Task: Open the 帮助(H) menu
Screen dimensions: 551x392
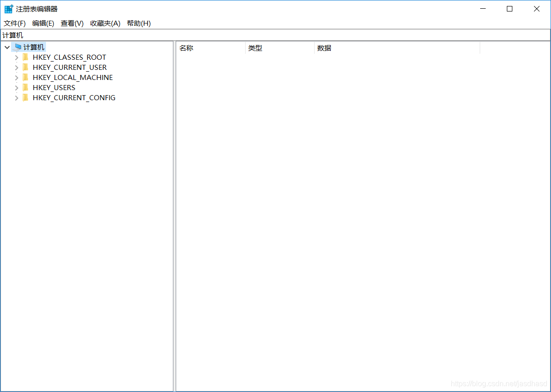Action: point(139,23)
